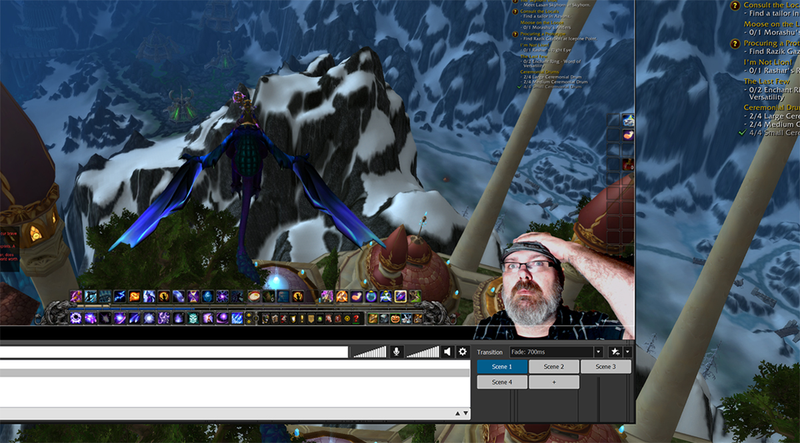Adjust the speaker volume level slider
Viewport: 800px width, 443px height.
pos(422,352)
